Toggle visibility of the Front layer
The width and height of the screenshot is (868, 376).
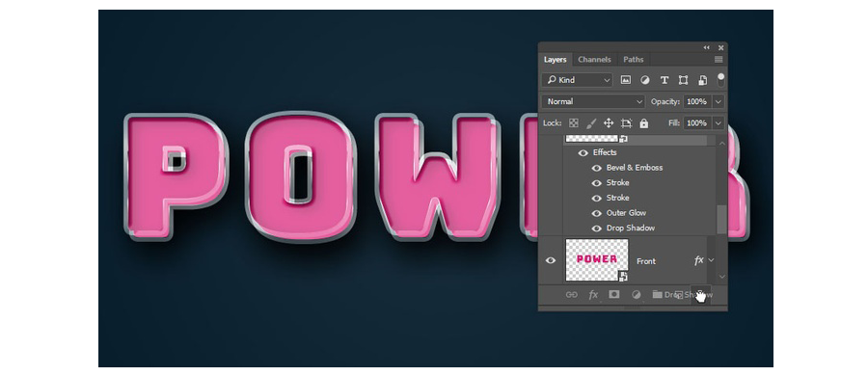(551, 260)
